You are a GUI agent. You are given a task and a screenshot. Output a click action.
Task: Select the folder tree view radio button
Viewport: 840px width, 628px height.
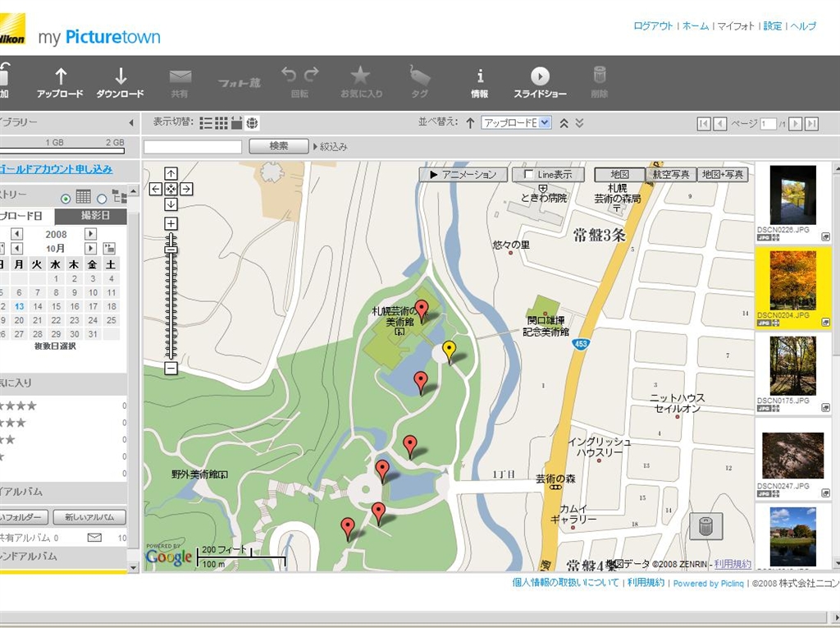(x=102, y=199)
